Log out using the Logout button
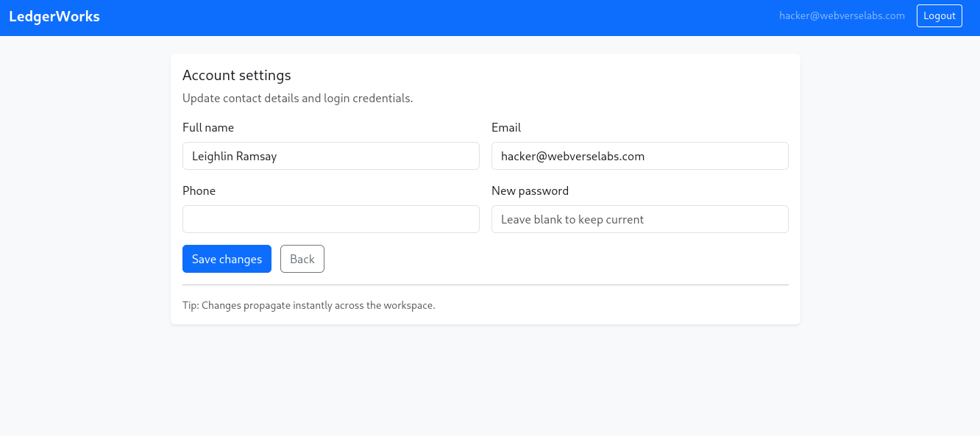This screenshot has height=436, width=980. (939, 16)
